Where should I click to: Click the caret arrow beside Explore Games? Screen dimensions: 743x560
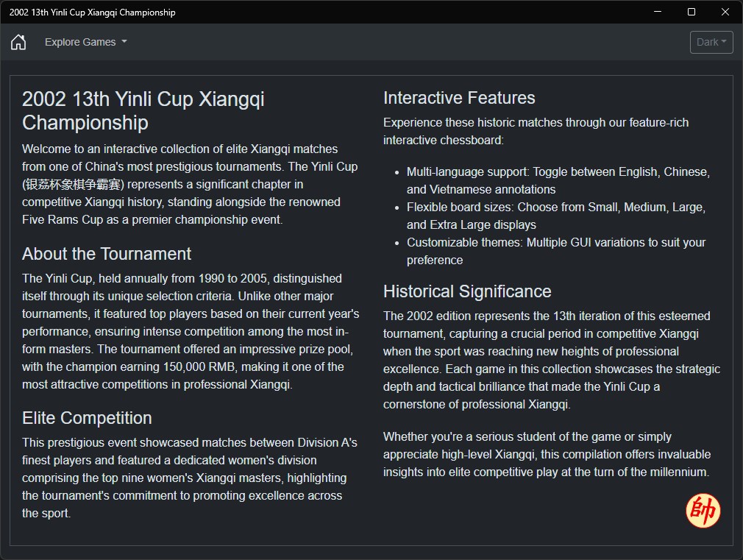pos(124,42)
